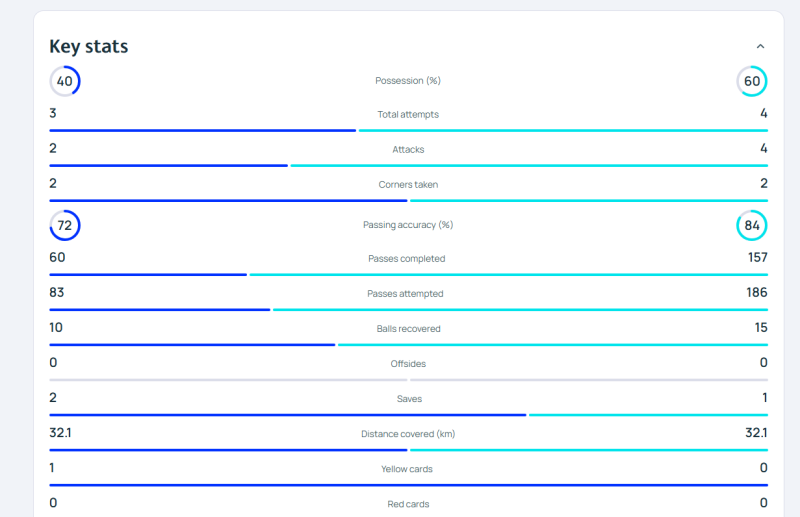800x517 pixels.
Task: Click the dark blue Total attempts bar
Action: click(202, 130)
